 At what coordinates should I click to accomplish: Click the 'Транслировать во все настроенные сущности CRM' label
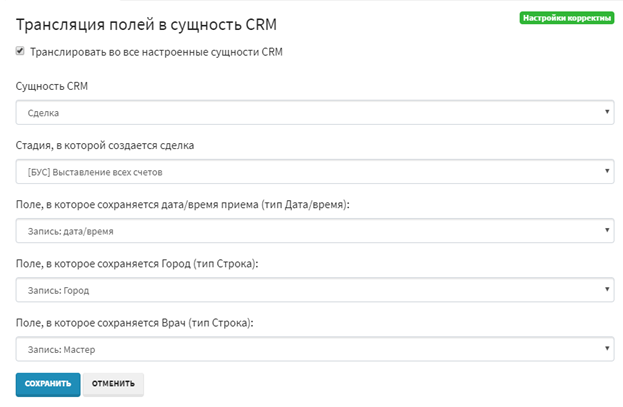[x=156, y=52]
